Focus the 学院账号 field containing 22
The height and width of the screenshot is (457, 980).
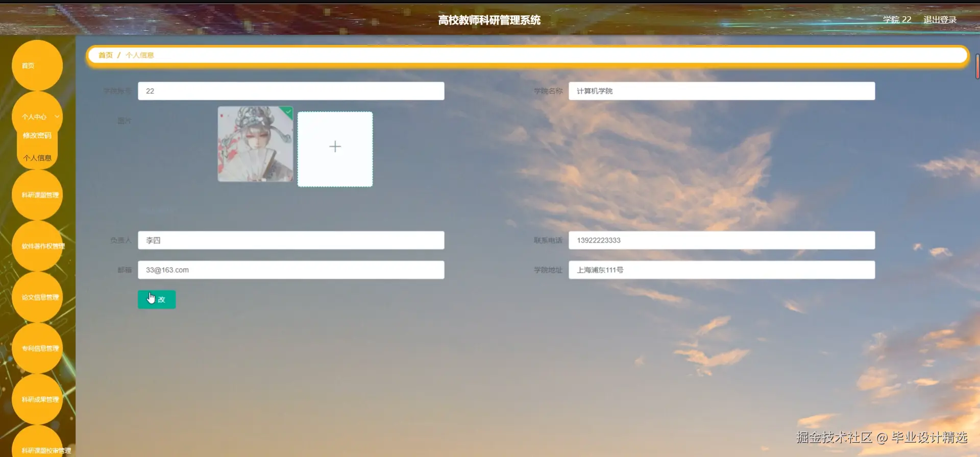(x=291, y=91)
